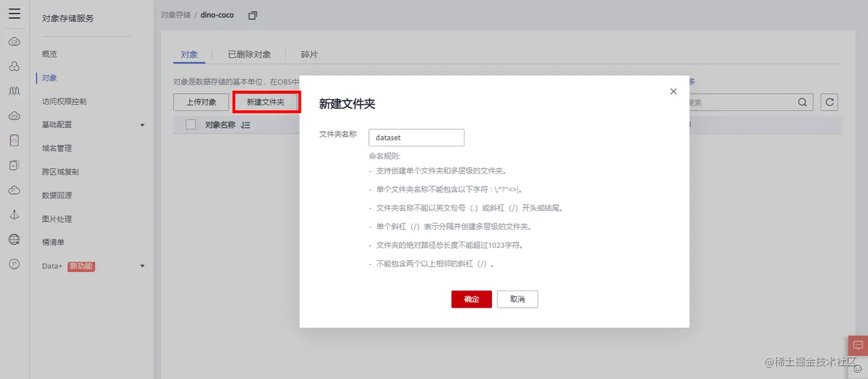
Task: Open 数据回源 in the sidebar
Action: [57, 195]
